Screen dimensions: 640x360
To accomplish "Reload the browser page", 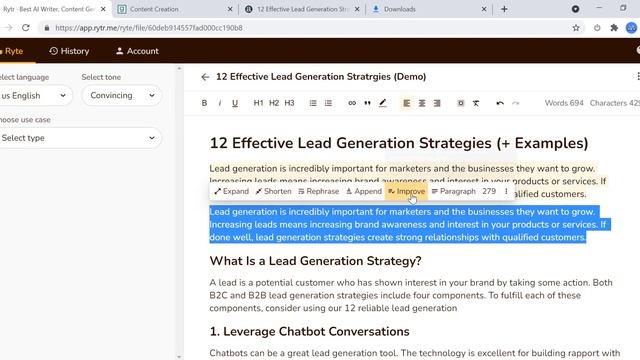I will point(26,28).
